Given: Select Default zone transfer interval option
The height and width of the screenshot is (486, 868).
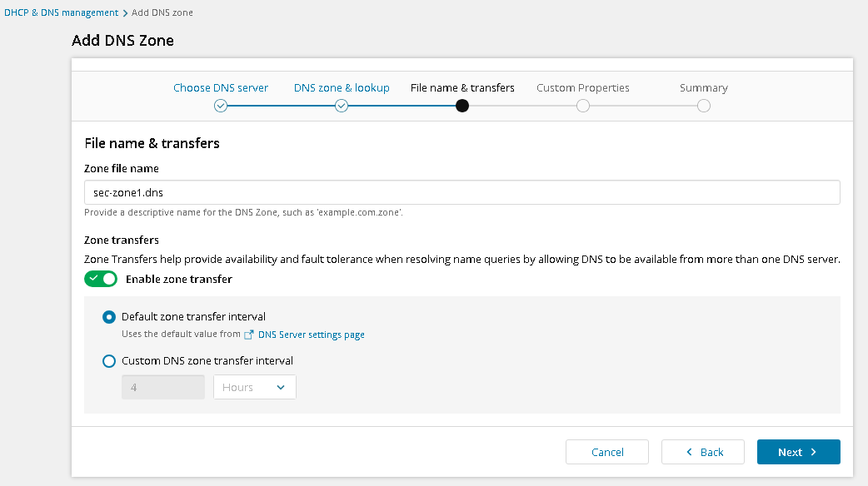Looking at the screenshot, I should [108, 316].
